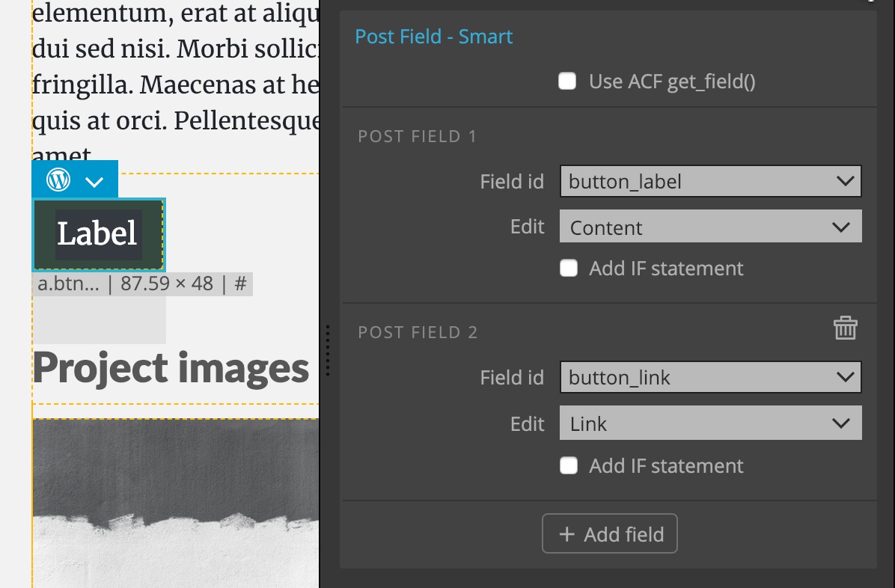Open the button_label Field id dropdown
The width and height of the screenshot is (895, 588).
point(711,182)
